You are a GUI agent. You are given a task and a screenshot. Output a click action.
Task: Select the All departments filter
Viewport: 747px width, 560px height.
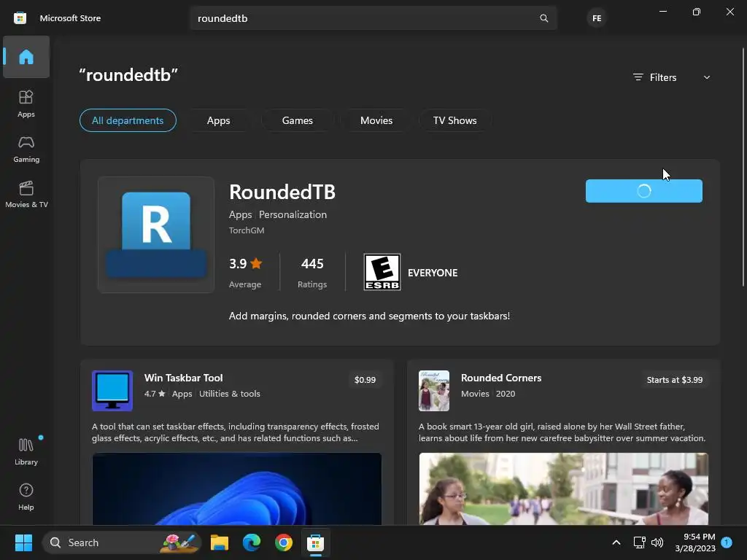(x=128, y=120)
